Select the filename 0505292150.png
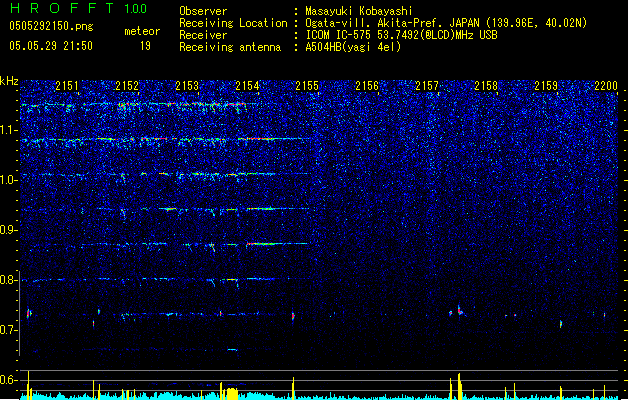This screenshot has width=629, height=400. click(51, 26)
